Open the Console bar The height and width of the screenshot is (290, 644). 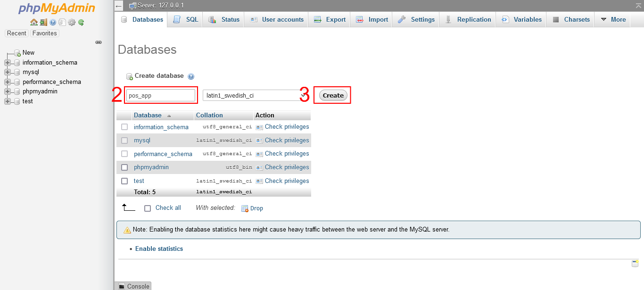(133, 286)
